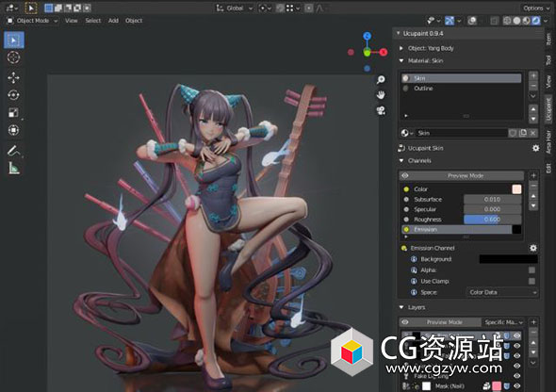Enable the Alpha checkbox
Image resolution: width=556 pixels, height=392 pixels.
click(x=531, y=270)
